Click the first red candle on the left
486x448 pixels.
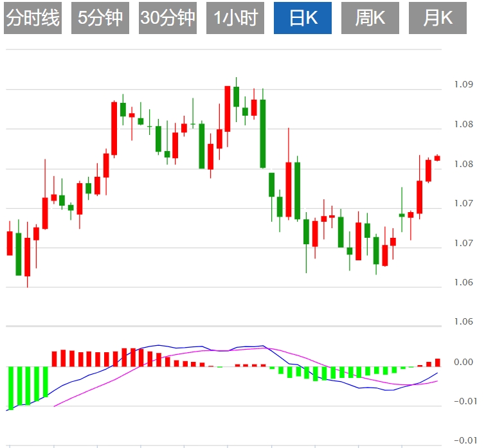coord(10,243)
